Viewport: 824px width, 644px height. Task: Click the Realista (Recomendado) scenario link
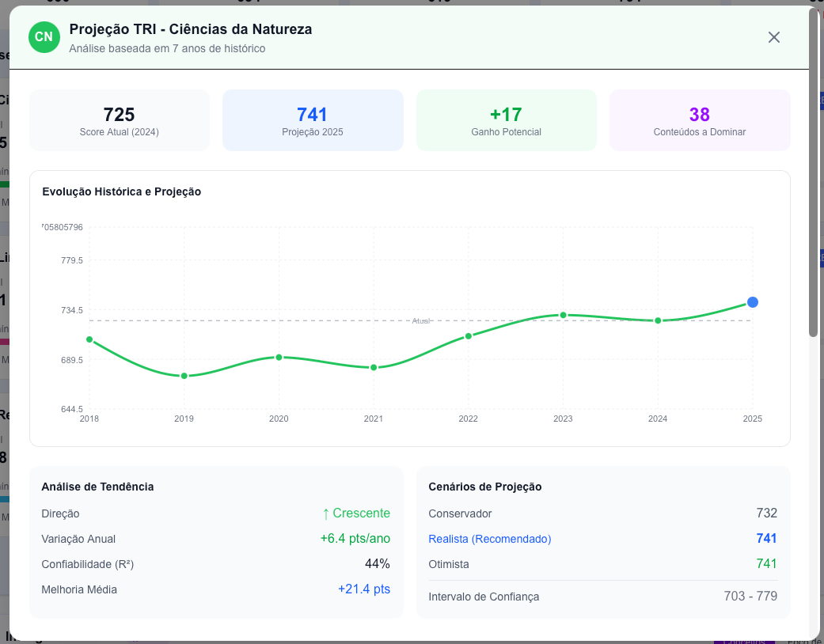tap(489, 539)
